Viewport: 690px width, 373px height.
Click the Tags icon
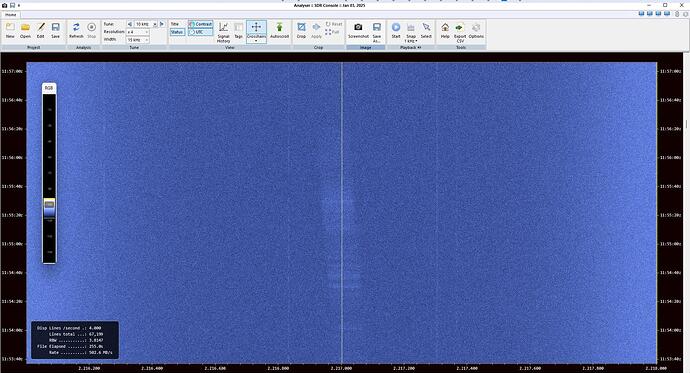(x=239, y=31)
